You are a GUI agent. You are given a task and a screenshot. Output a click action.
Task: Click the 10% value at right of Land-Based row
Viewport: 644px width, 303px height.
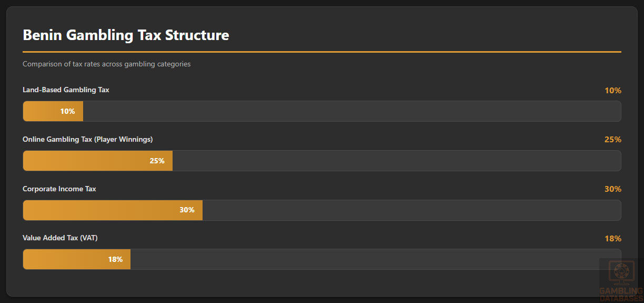[612, 91]
